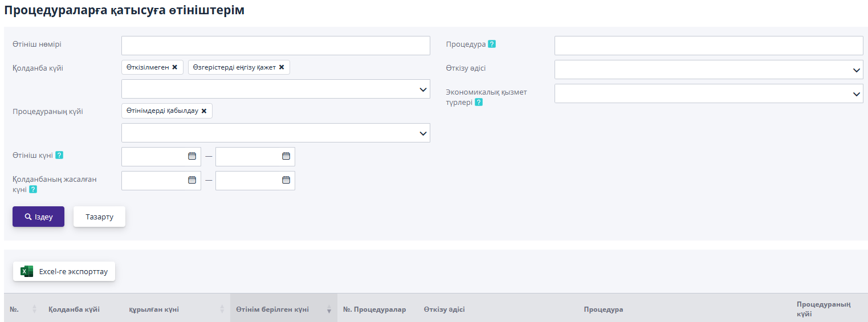Open calendar for Қолданбаның жасалған күні end date

pos(286,180)
